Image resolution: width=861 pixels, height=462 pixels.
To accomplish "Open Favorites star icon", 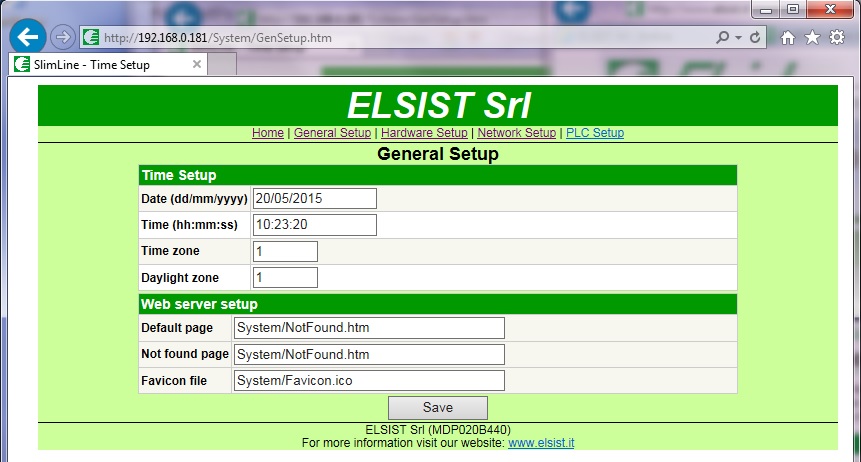I will click(x=812, y=37).
